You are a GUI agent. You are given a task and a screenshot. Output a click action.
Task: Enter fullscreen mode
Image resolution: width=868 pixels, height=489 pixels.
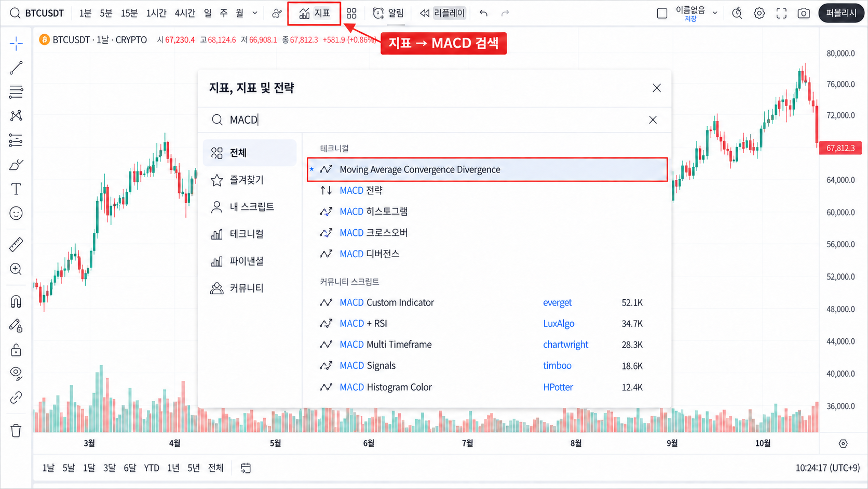781,13
